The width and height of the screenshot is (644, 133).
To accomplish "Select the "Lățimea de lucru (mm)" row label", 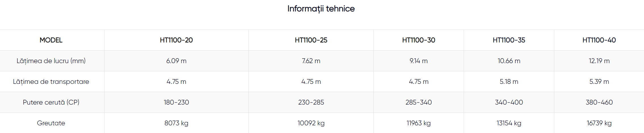I will click(x=51, y=61).
